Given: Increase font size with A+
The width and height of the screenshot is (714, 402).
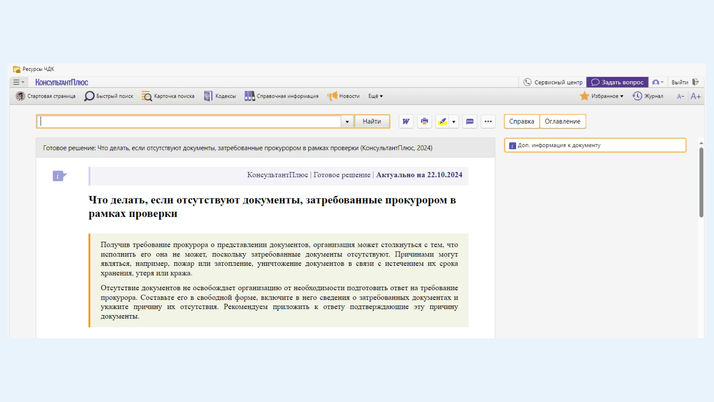Looking at the screenshot, I should [x=695, y=96].
